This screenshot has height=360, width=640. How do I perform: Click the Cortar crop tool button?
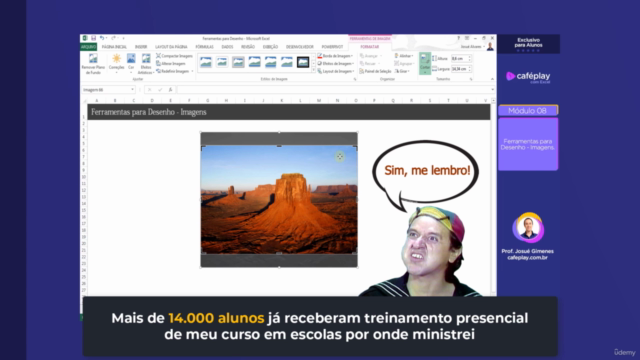(425, 63)
